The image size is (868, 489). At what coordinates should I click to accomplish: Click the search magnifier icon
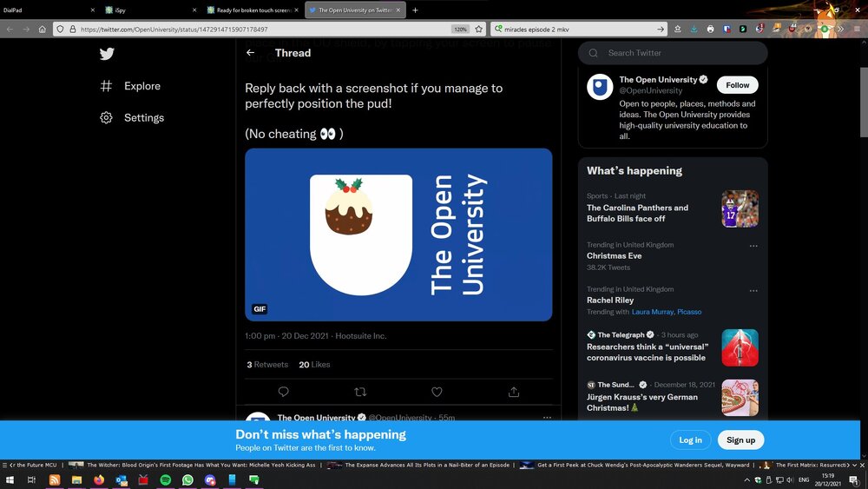coord(594,53)
